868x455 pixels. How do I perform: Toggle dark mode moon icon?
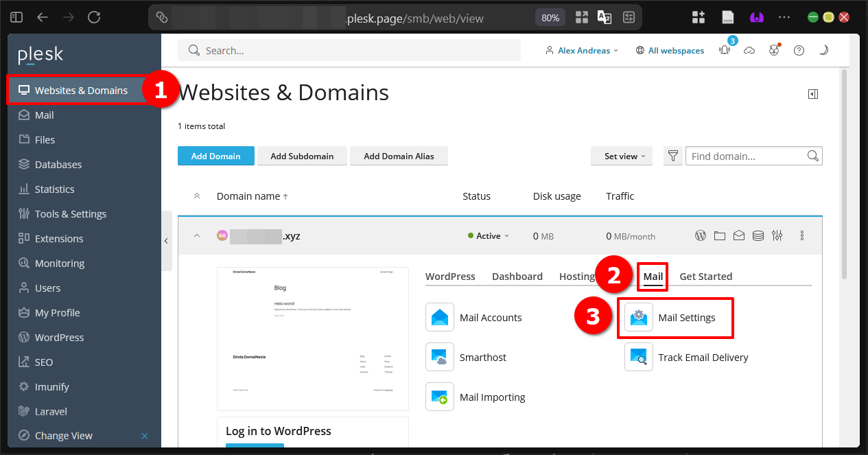[824, 50]
